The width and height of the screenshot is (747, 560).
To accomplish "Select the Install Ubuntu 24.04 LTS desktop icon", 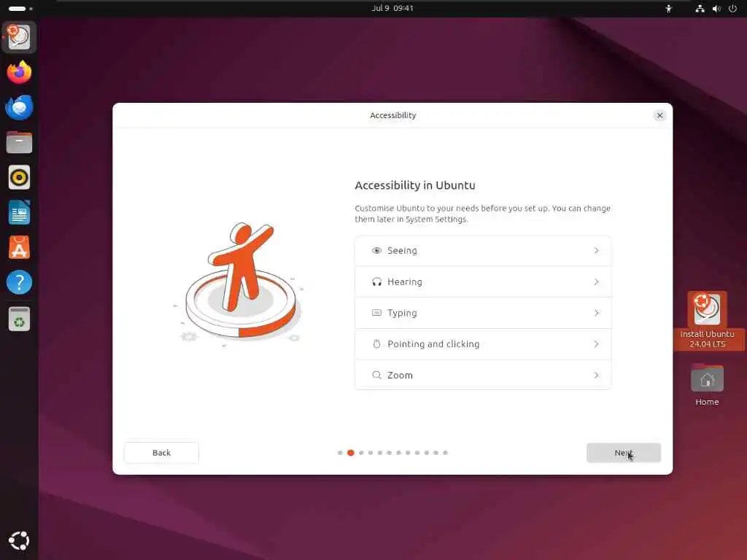I will point(708,321).
